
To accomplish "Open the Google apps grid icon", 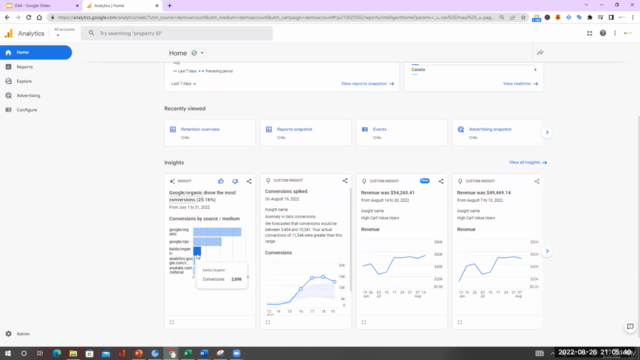I will [x=589, y=33].
